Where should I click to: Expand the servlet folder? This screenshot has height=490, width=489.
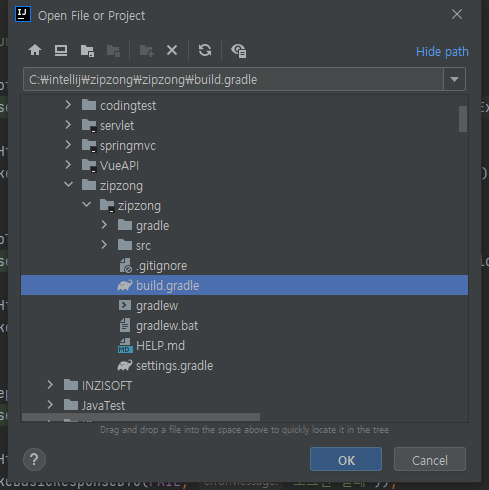68,125
